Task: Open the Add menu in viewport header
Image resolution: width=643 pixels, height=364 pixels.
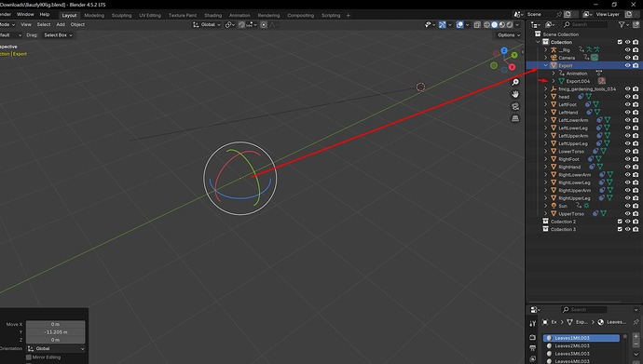Action: (x=61, y=24)
